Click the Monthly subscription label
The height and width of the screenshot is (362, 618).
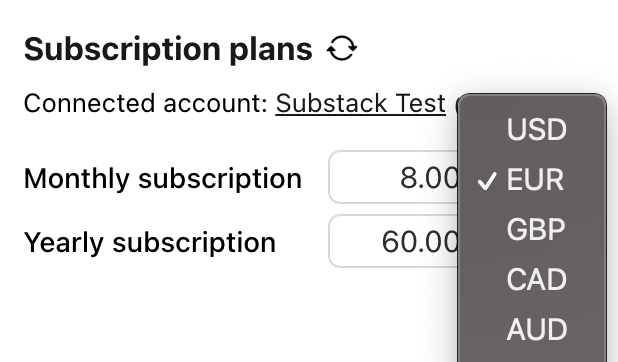[x=163, y=179]
